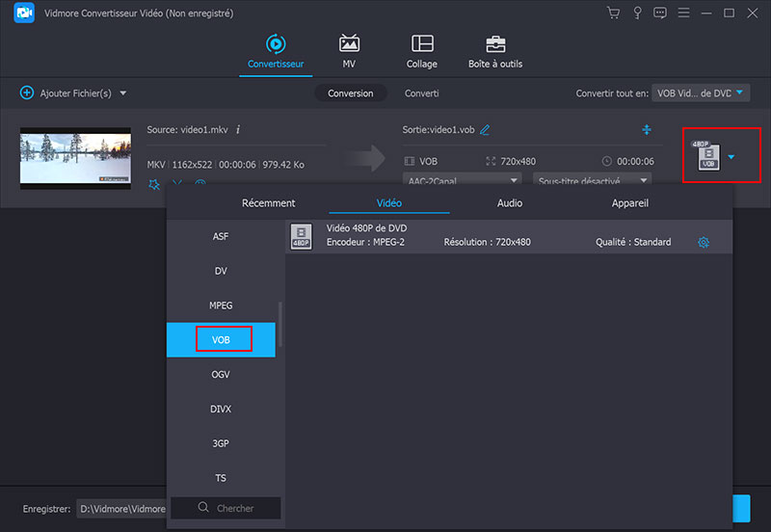Edit output filename with pencil icon
Image resolution: width=771 pixels, height=532 pixels.
[485, 130]
